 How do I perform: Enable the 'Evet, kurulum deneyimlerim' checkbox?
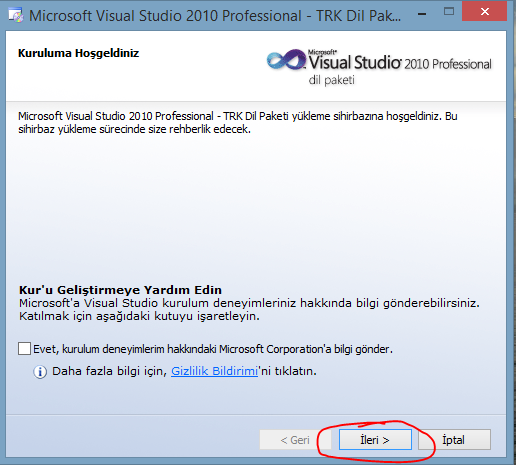24,349
